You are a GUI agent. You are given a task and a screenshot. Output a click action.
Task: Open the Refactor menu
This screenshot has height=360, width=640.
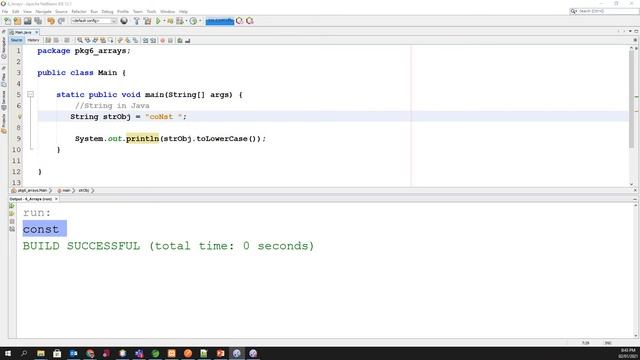pos(79,11)
